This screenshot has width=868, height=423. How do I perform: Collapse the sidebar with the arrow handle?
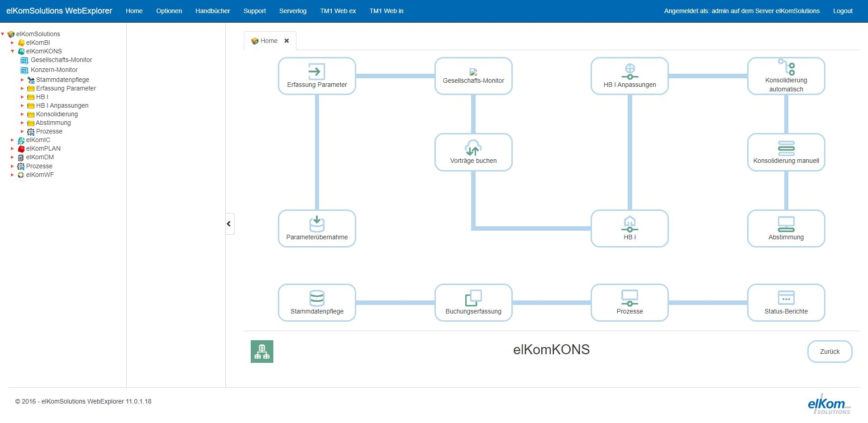click(229, 223)
